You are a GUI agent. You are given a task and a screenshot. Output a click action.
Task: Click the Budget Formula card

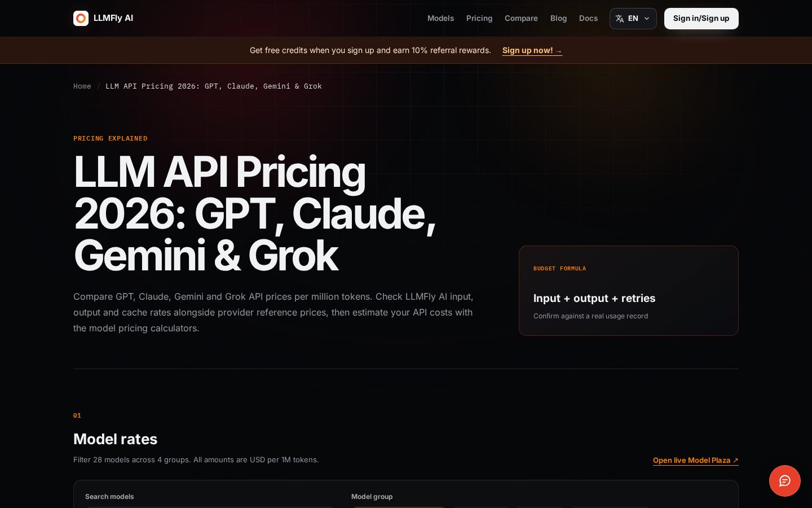click(628, 291)
